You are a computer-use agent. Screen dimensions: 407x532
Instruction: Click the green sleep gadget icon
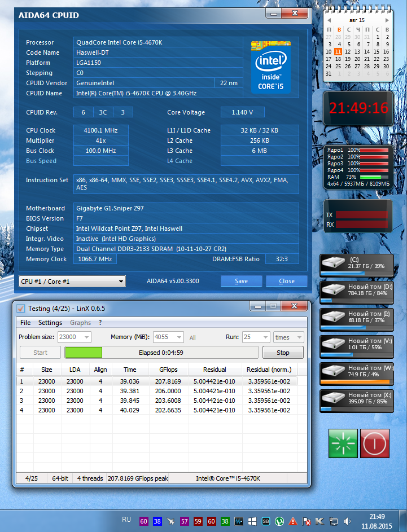tap(343, 443)
